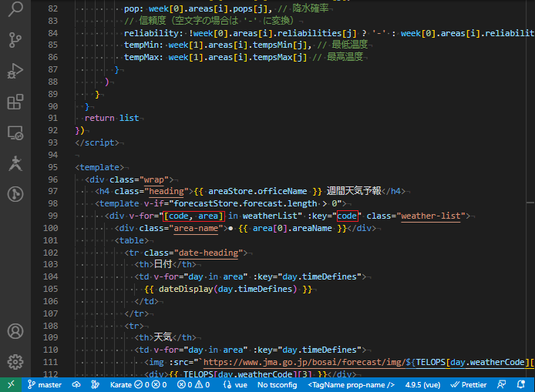
Task: Open the Manage settings gear
Action: (15, 362)
